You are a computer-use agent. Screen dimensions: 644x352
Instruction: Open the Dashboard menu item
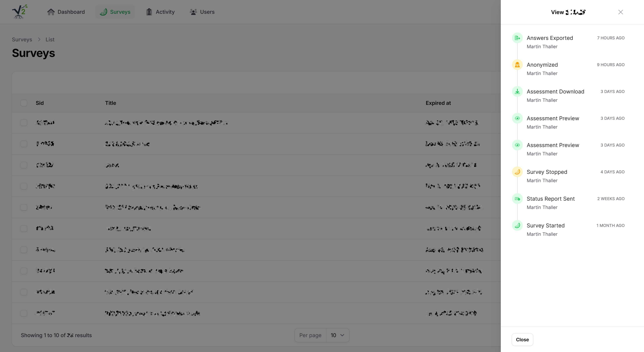[x=66, y=12]
